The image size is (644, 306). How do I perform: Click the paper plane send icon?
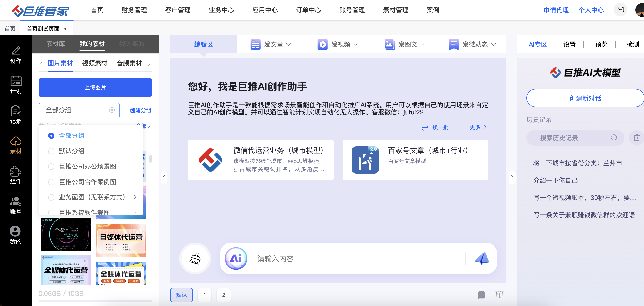[x=482, y=258]
